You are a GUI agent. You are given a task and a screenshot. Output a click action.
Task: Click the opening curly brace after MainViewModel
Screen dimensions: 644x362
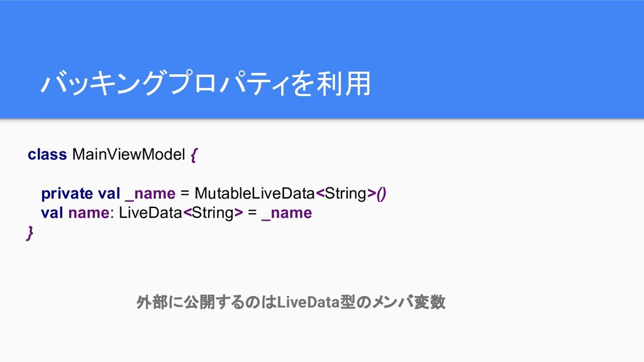194,155
